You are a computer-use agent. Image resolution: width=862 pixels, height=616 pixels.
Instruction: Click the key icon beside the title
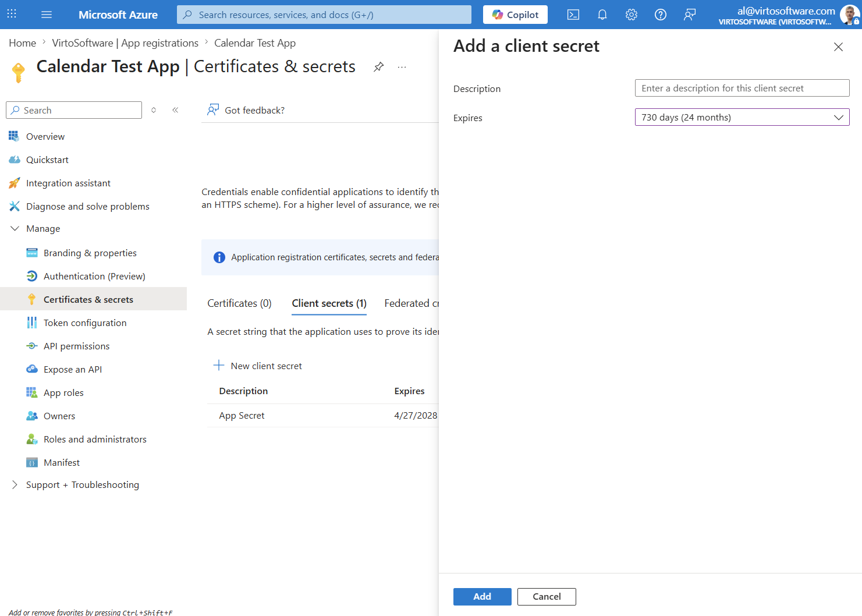[x=19, y=73]
